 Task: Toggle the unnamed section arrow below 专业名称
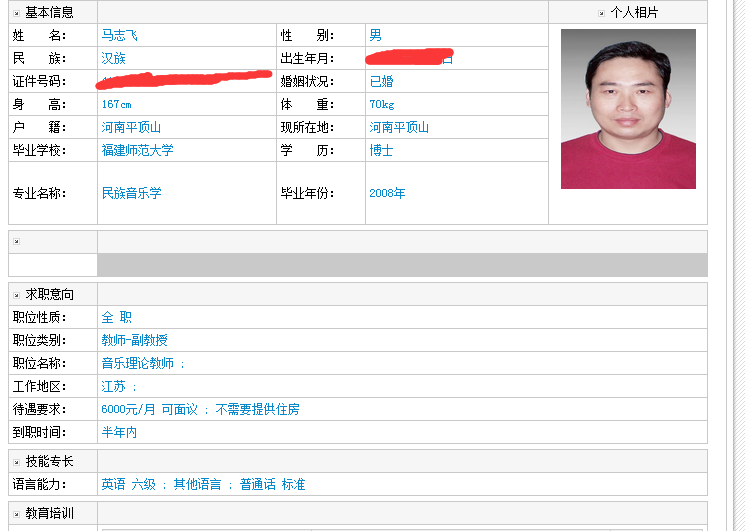click(x=17, y=242)
